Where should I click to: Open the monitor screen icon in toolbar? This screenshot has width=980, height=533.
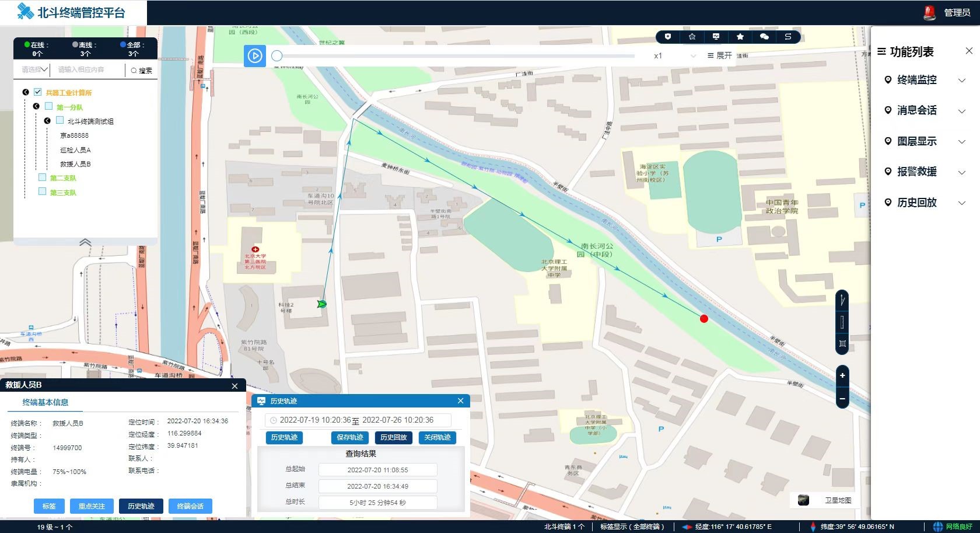716,37
